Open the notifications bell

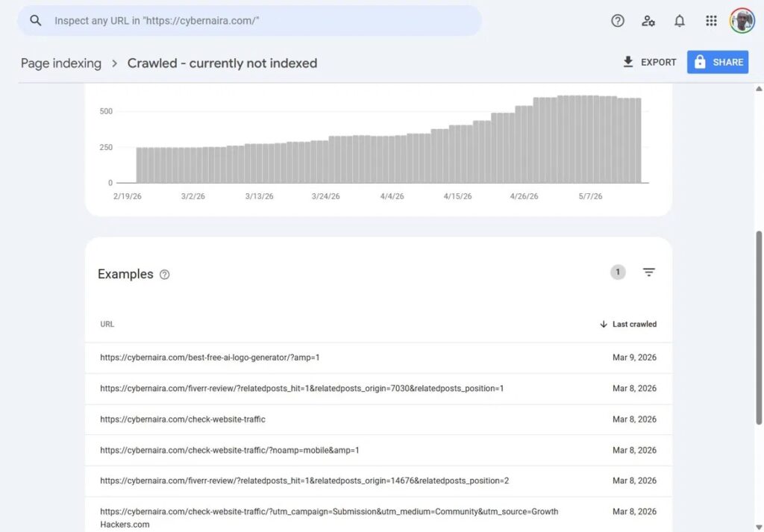(679, 20)
